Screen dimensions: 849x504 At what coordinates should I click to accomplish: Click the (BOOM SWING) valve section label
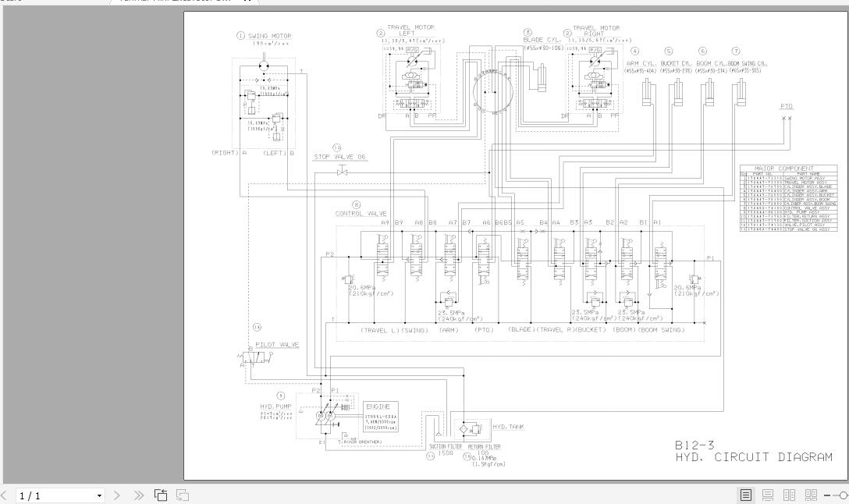pyautogui.click(x=662, y=330)
